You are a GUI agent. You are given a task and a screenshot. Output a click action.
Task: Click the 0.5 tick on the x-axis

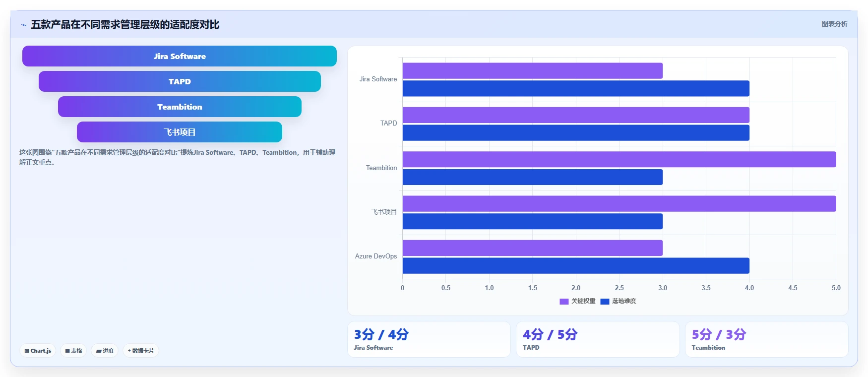pos(446,288)
